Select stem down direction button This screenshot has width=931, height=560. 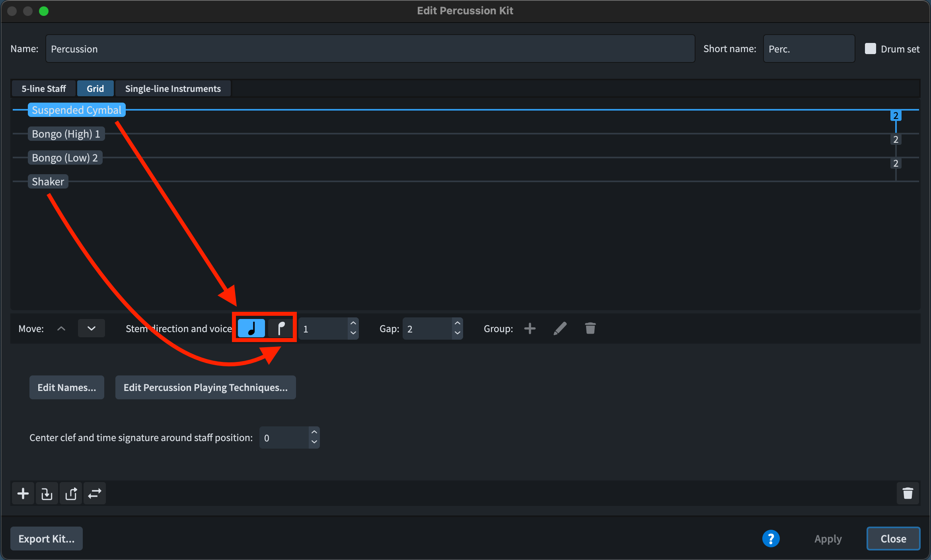(x=281, y=329)
